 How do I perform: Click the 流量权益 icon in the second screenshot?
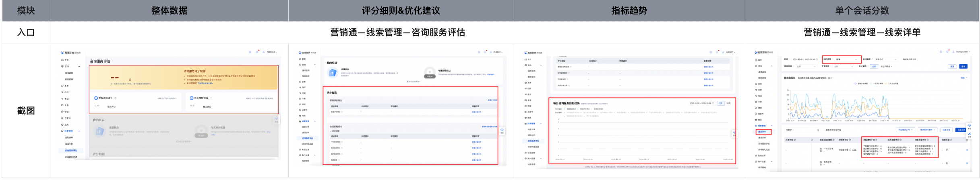tap(332, 73)
